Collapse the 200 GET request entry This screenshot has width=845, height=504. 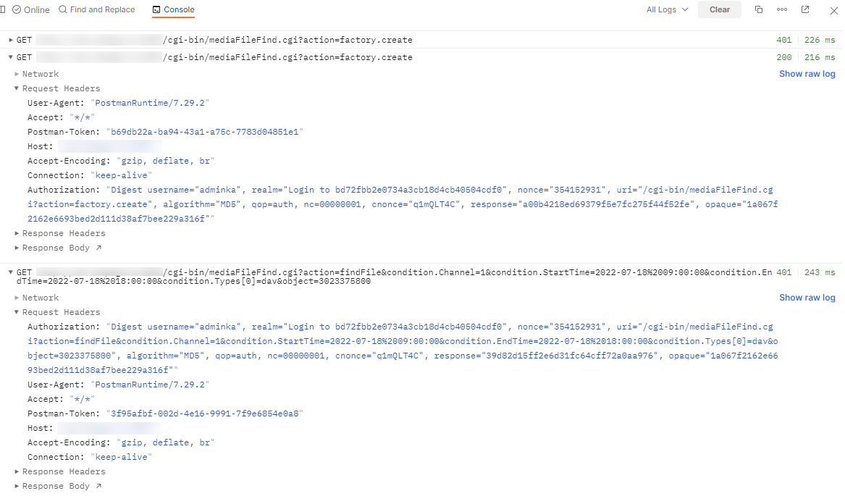click(11, 57)
